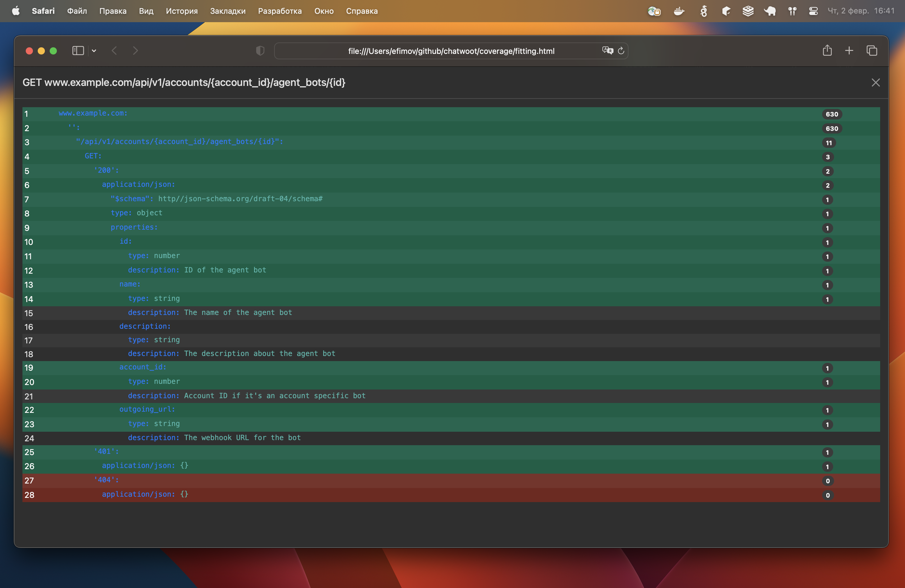Open the Share sheet icon
905x588 pixels.
pos(827,51)
